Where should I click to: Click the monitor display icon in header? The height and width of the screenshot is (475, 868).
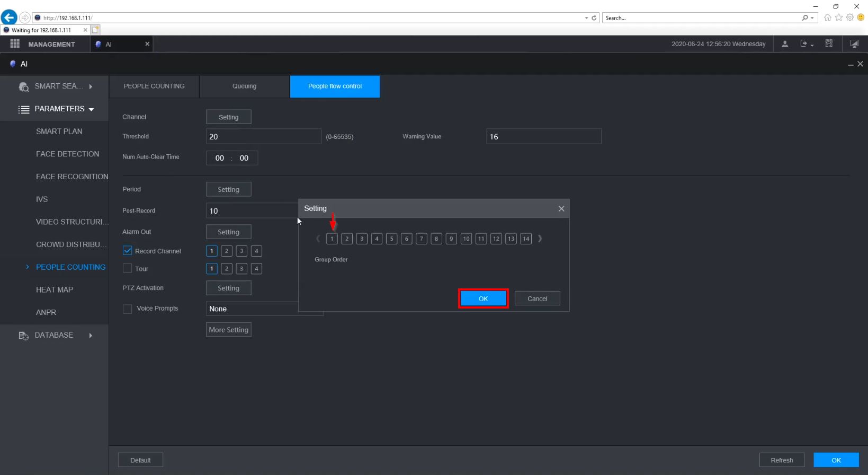click(854, 44)
